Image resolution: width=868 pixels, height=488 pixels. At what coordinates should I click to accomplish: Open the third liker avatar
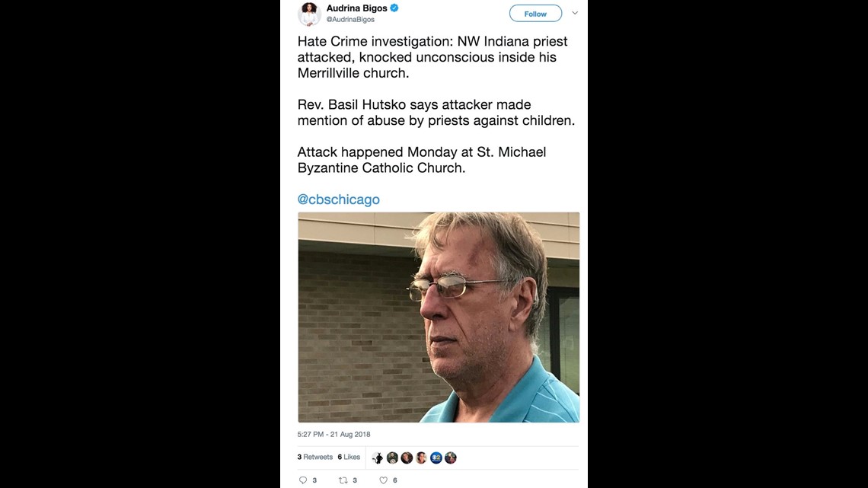[407, 458]
